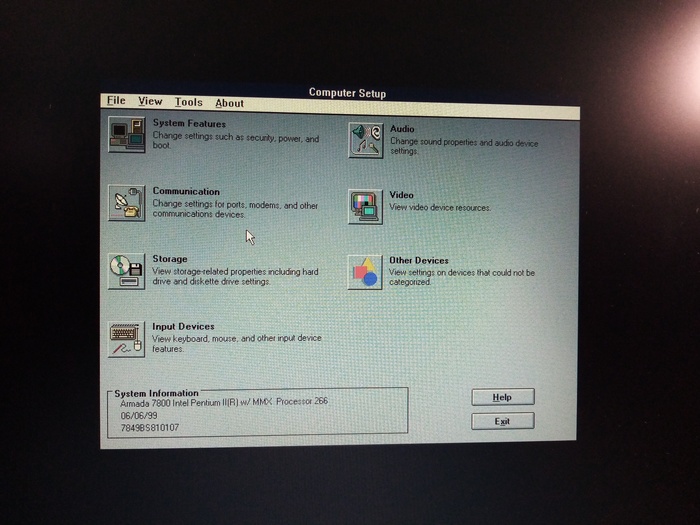
Task: Select the System Features heading
Action: tap(189, 124)
